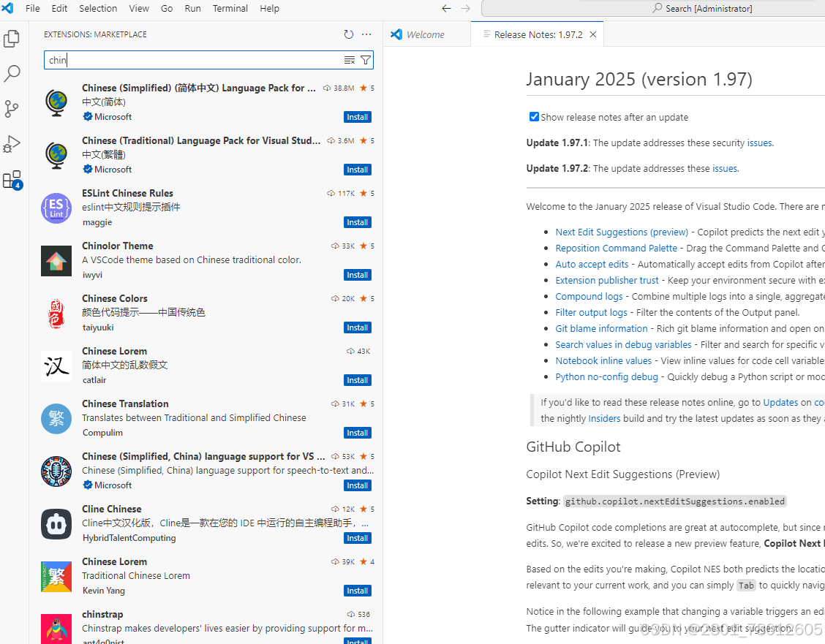
Task: Clear extensions search results
Action: (x=350, y=60)
